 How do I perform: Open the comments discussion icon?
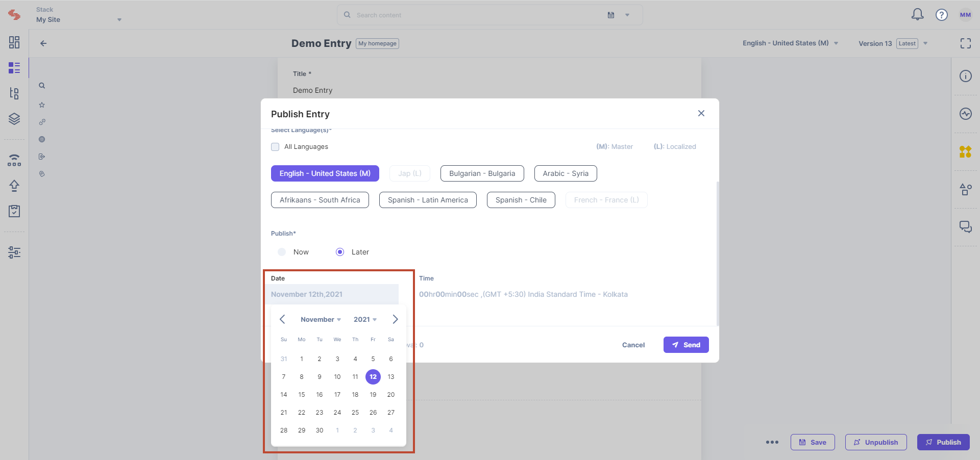(965, 227)
